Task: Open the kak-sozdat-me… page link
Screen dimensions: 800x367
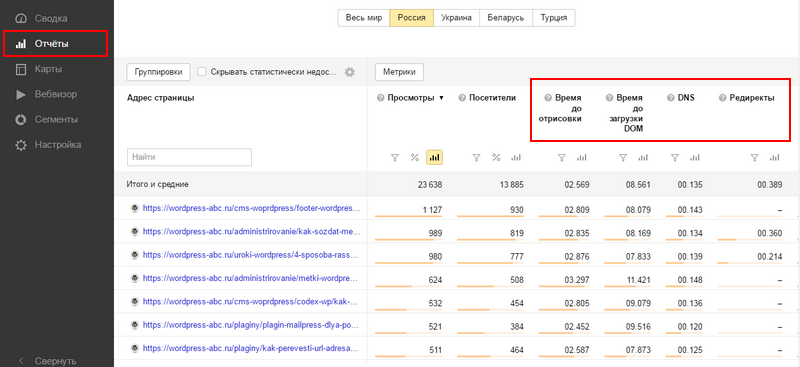Action: [252, 231]
